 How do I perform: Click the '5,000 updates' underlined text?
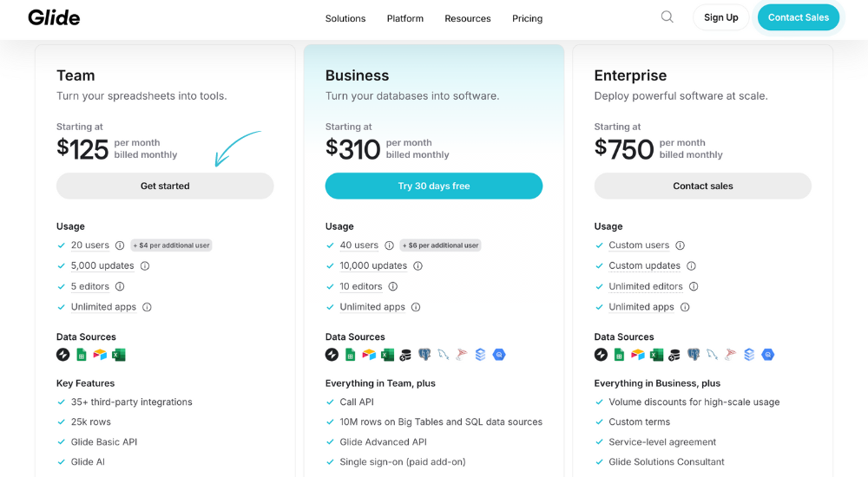(x=102, y=265)
